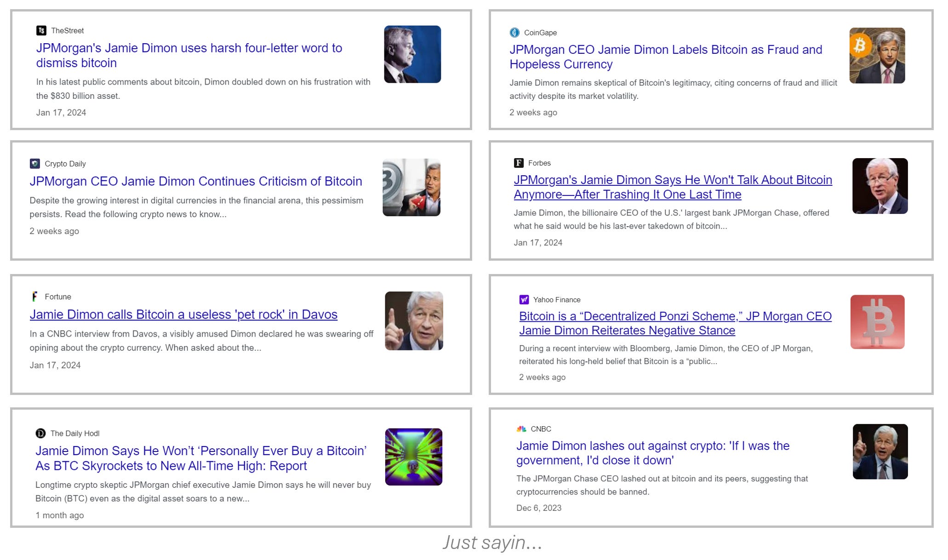Open CNBC 'lashes out against crypto' headline
Screen dimensions: 948x560
(x=653, y=453)
